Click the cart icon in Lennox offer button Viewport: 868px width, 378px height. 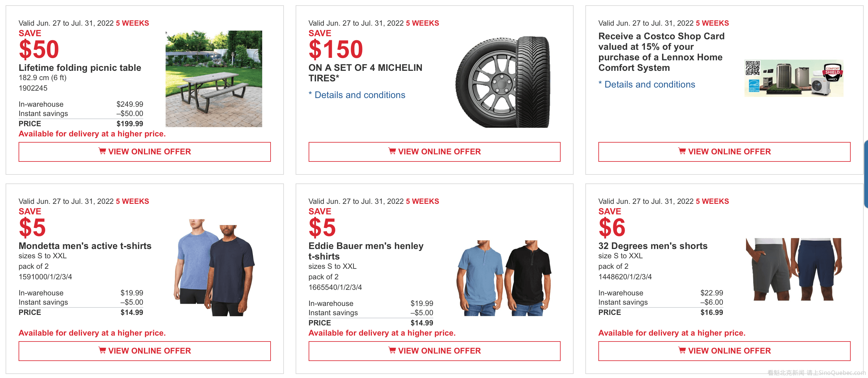coord(682,151)
